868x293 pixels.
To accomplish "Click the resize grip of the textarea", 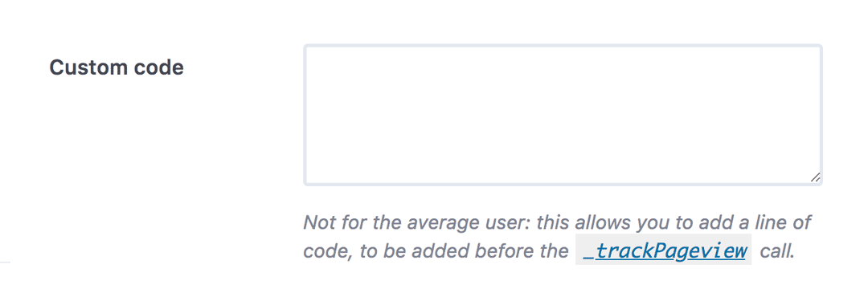I will pos(815,177).
